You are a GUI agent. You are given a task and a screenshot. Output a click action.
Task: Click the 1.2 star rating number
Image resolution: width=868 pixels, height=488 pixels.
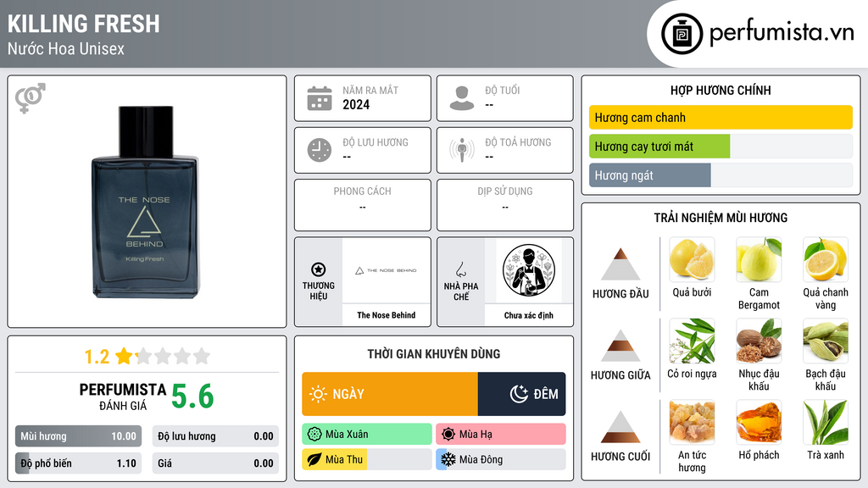(97, 357)
